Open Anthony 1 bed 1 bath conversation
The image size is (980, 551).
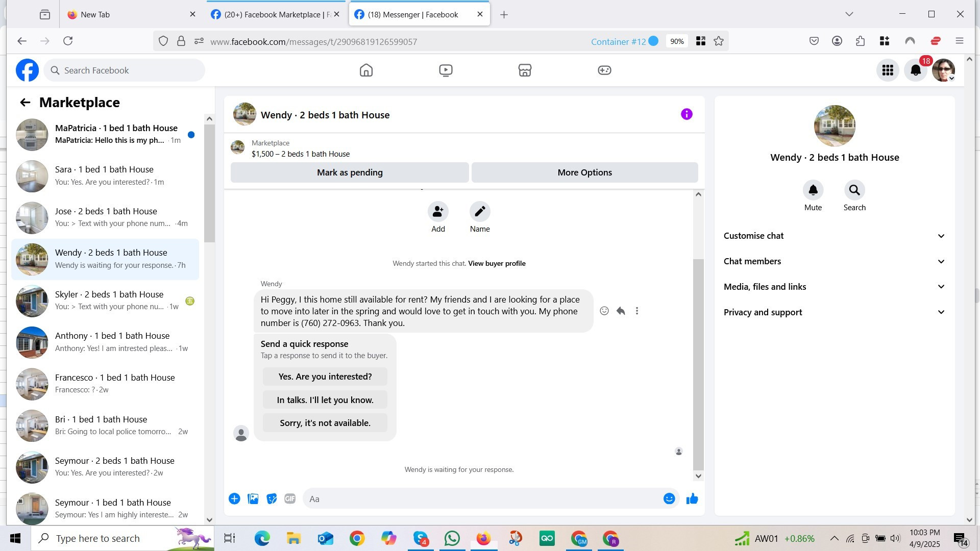click(105, 342)
